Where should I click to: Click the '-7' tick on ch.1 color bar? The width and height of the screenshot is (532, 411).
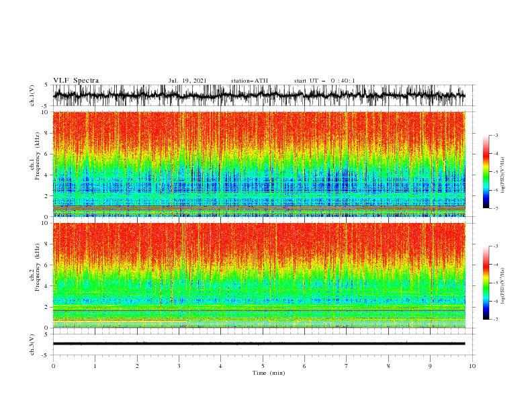[496, 209]
